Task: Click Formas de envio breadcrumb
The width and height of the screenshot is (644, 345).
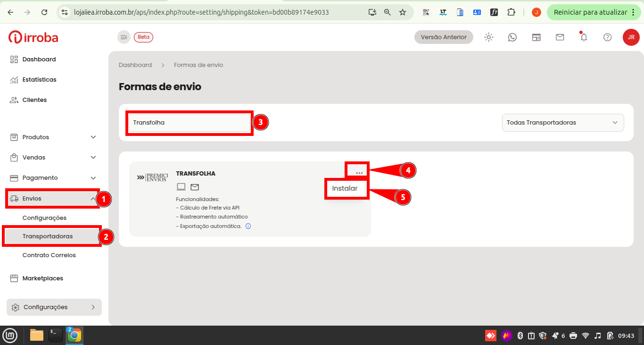Action: (198, 65)
